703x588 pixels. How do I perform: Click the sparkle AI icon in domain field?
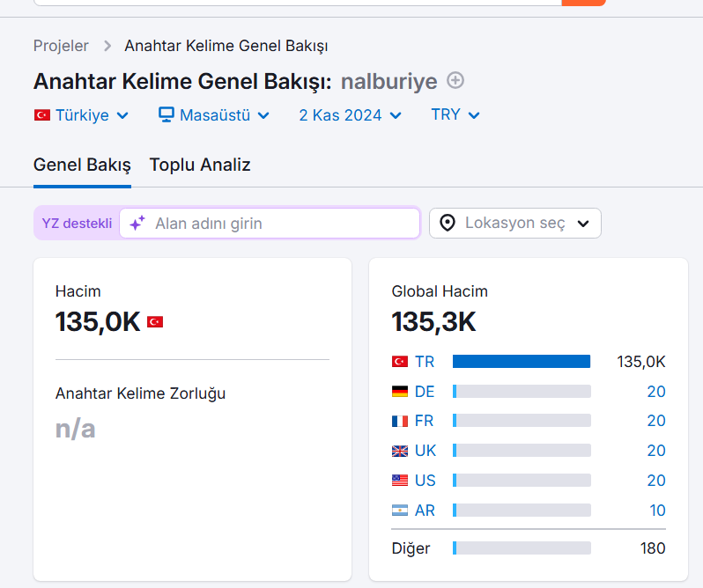click(x=137, y=223)
